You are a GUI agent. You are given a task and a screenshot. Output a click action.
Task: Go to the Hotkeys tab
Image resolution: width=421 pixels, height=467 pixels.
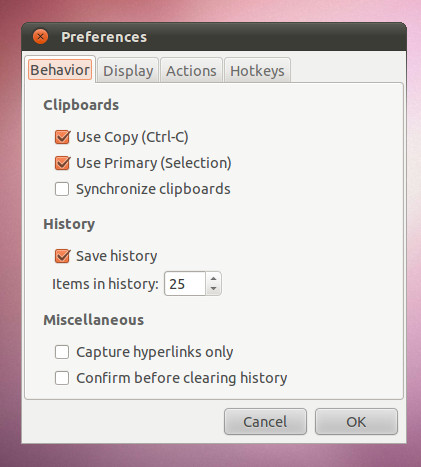point(257,71)
